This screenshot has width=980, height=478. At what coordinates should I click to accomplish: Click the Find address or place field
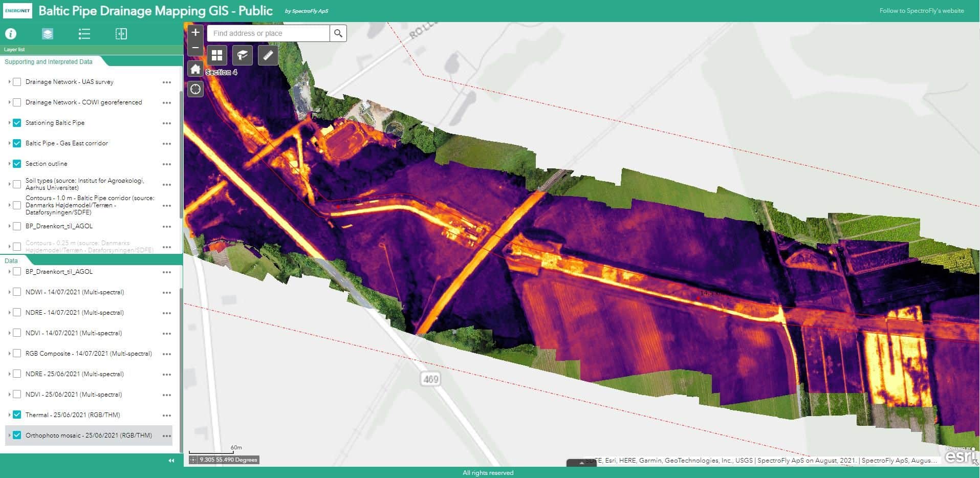tap(268, 33)
